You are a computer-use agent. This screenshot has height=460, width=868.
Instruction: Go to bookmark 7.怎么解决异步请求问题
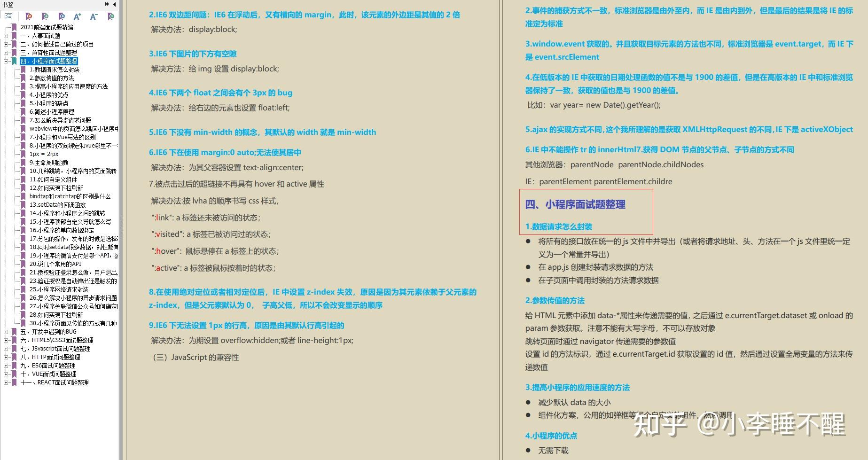point(60,120)
